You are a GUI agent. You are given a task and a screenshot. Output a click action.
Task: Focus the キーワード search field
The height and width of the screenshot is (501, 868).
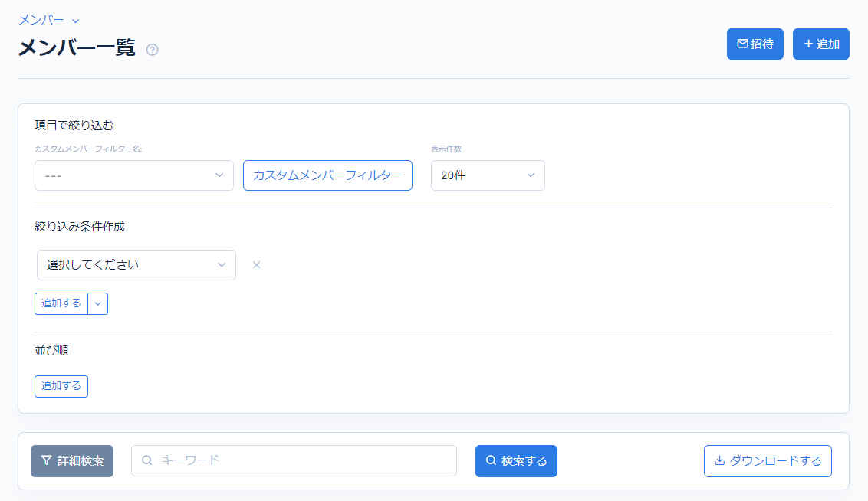click(294, 460)
